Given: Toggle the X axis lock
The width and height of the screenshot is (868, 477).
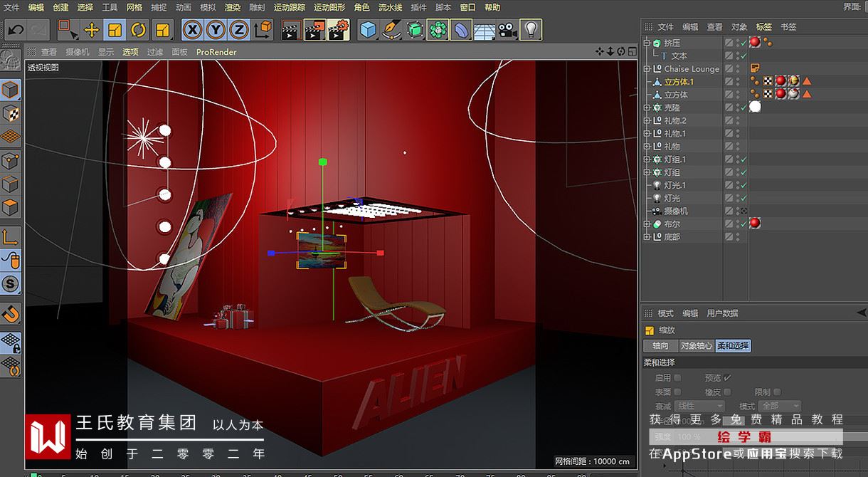Looking at the screenshot, I should (191, 30).
